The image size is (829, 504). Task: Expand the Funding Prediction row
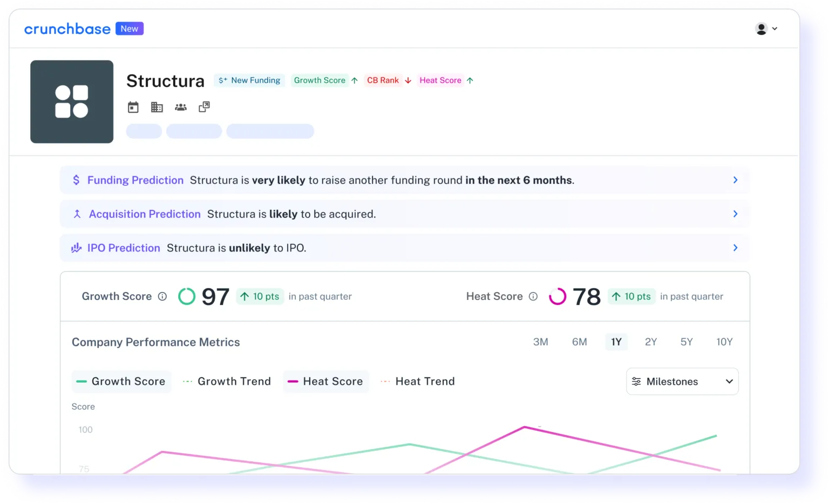[x=735, y=180]
